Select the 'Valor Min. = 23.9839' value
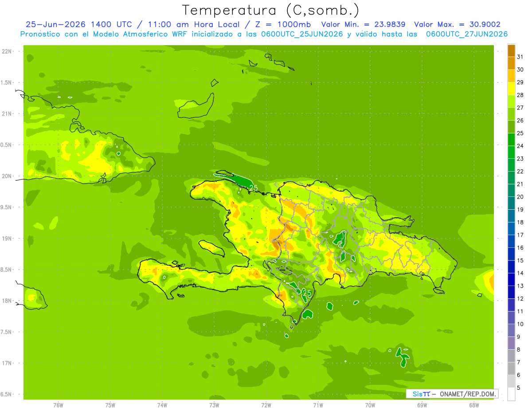 363,24
